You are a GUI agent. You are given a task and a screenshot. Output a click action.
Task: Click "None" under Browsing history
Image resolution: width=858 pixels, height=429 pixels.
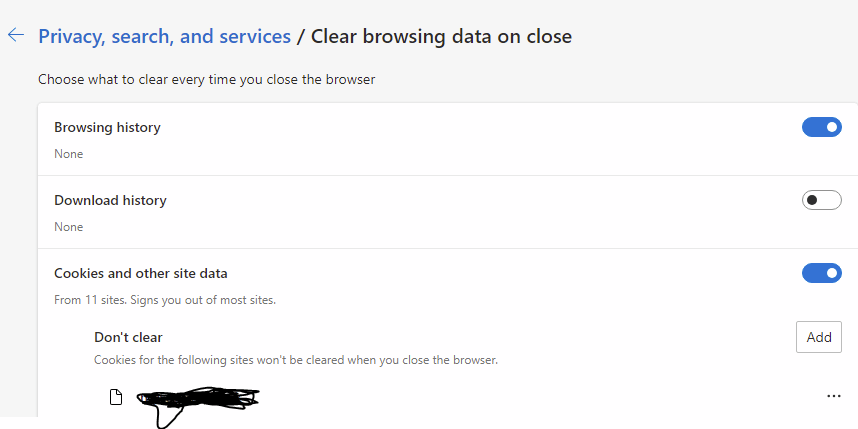click(x=68, y=154)
